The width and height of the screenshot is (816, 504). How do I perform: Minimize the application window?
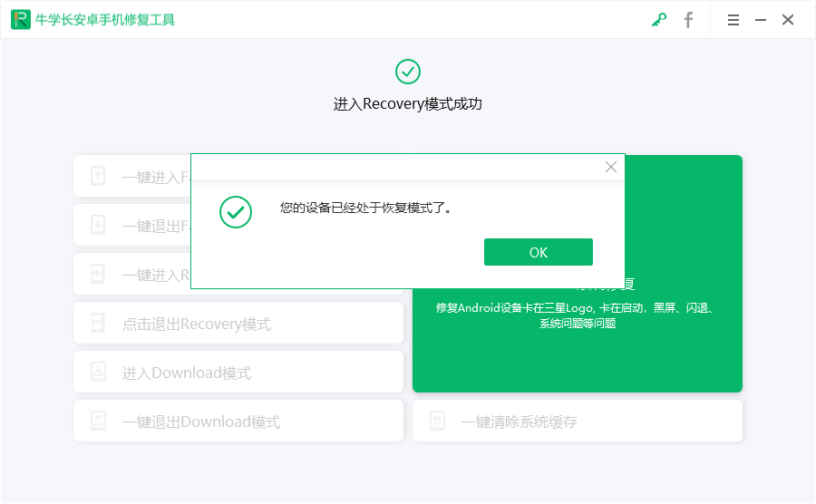click(x=761, y=20)
